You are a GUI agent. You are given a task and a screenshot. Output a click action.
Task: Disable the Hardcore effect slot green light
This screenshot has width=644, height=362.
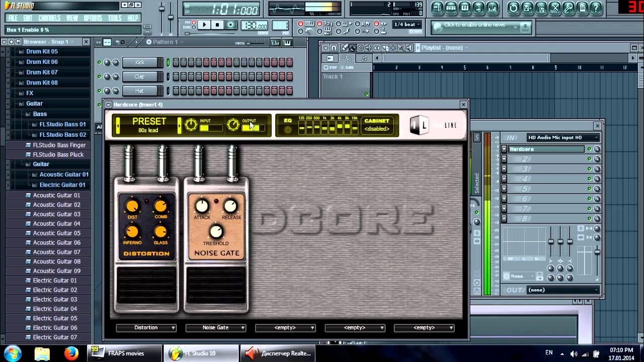[589, 149]
